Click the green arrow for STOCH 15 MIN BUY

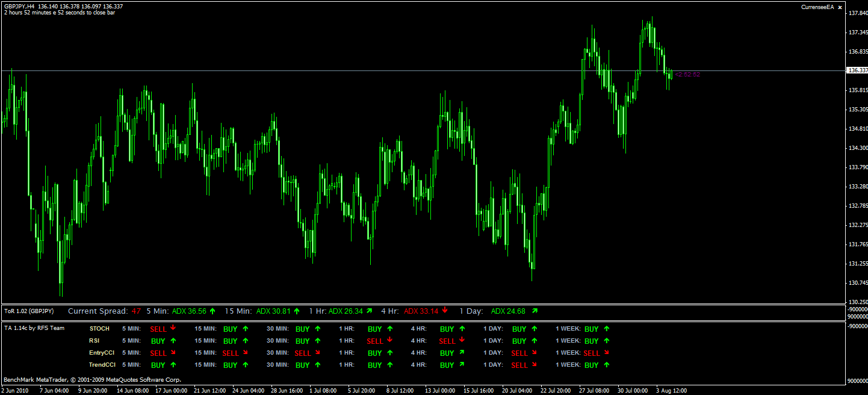coord(245,329)
